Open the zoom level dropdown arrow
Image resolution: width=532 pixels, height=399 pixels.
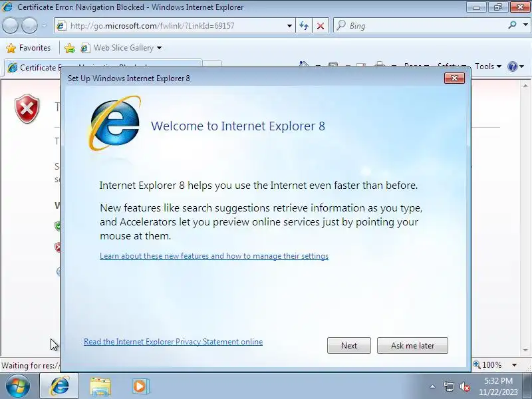(x=514, y=365)
